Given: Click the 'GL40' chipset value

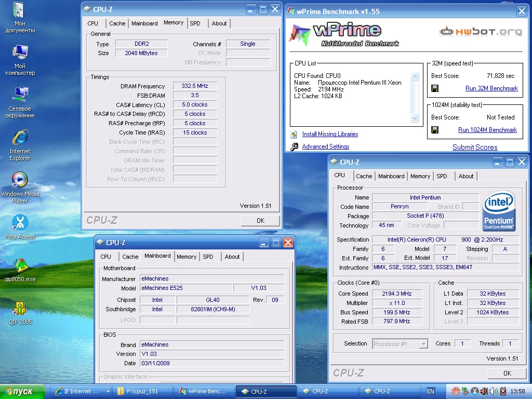Looking at the screenshot, I should pyautogui.click(x=212, y=300).
